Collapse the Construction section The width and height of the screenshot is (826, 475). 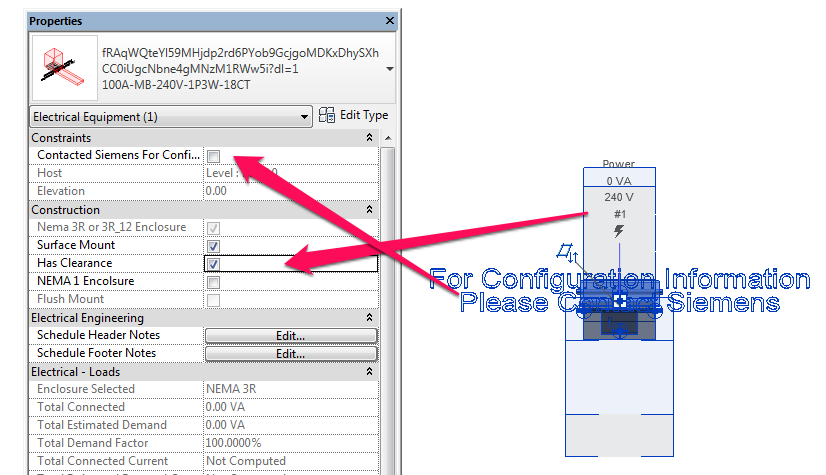pyautogui.click(x=369, y=210)
